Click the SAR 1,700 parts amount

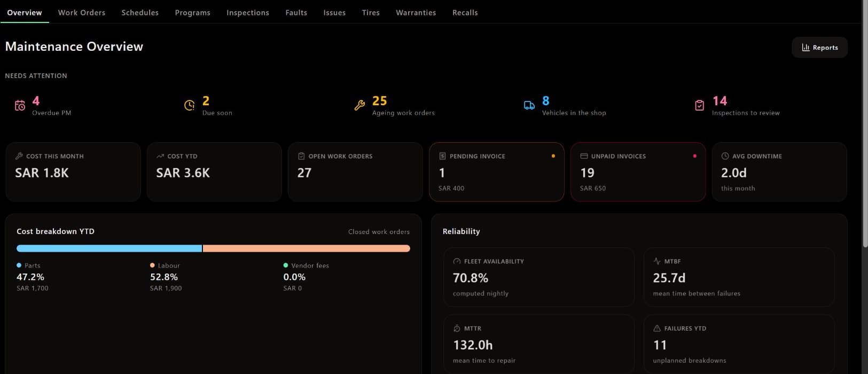pyautogui.click(x=33, y=288)
